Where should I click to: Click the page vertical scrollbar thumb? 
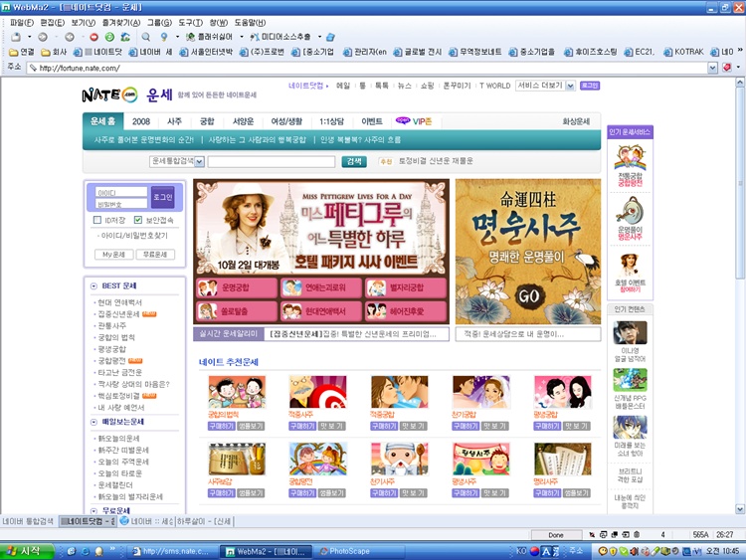[740, 183]
